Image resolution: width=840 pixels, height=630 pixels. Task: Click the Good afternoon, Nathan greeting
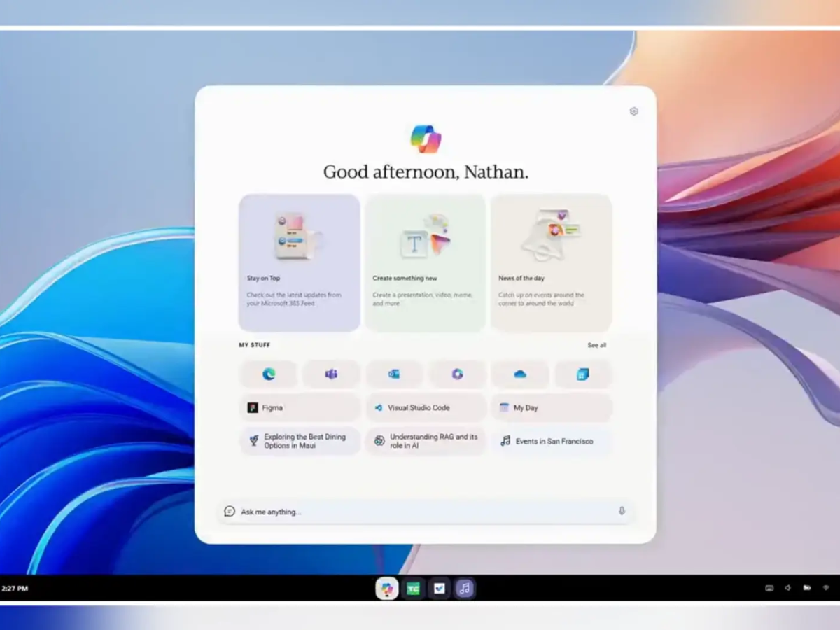[x=426, y=172]
